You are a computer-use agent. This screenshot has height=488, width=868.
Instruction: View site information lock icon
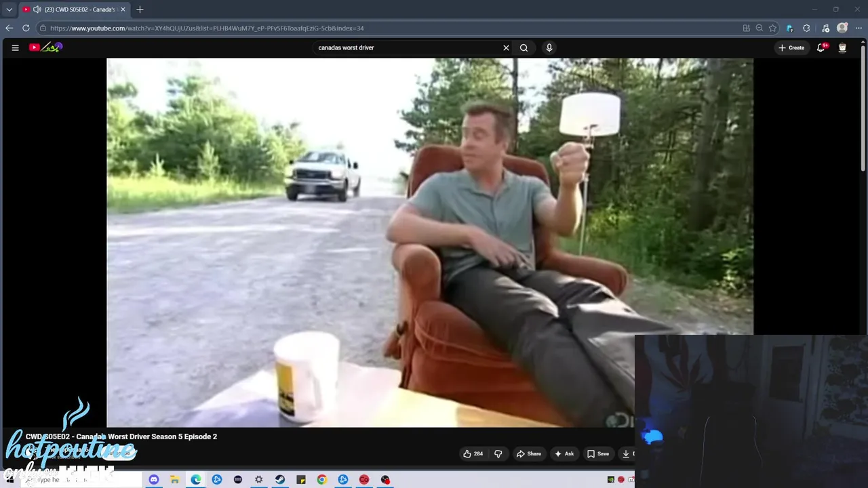coord(43,28)
